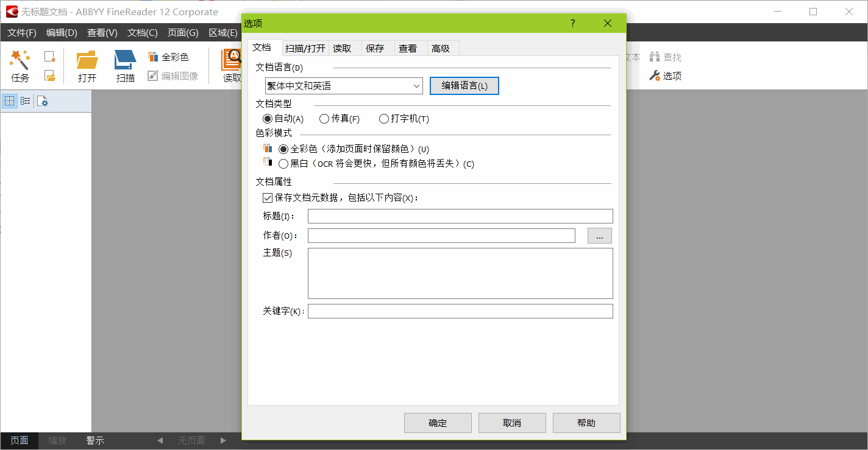Select the Fax (传真) document type
This screenshot has height=450, width=868.
[324, 119]
